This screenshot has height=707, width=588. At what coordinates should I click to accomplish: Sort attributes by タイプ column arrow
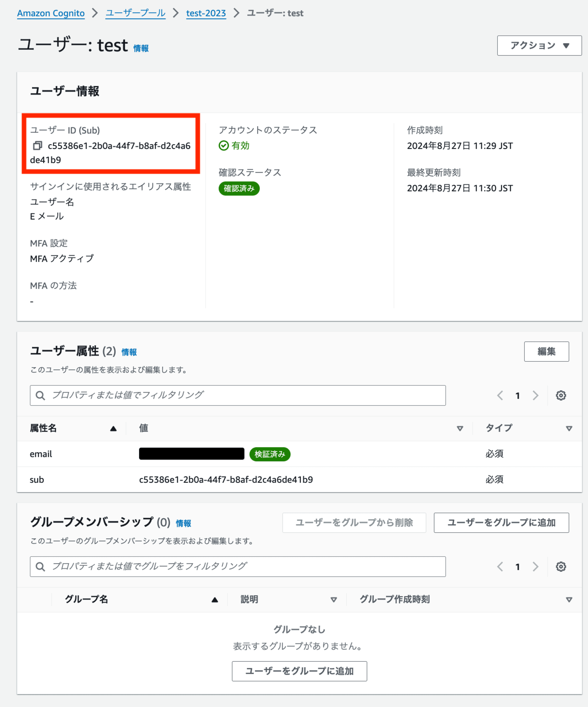569,428
